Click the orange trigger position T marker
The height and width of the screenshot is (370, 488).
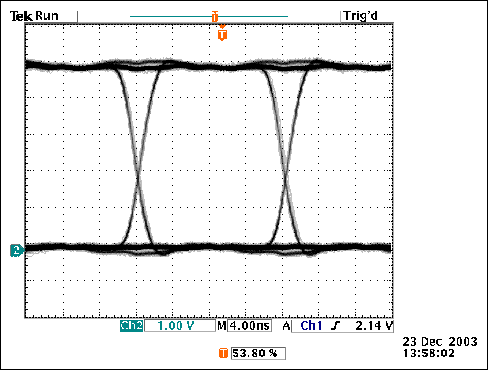(x=222, y=34)
